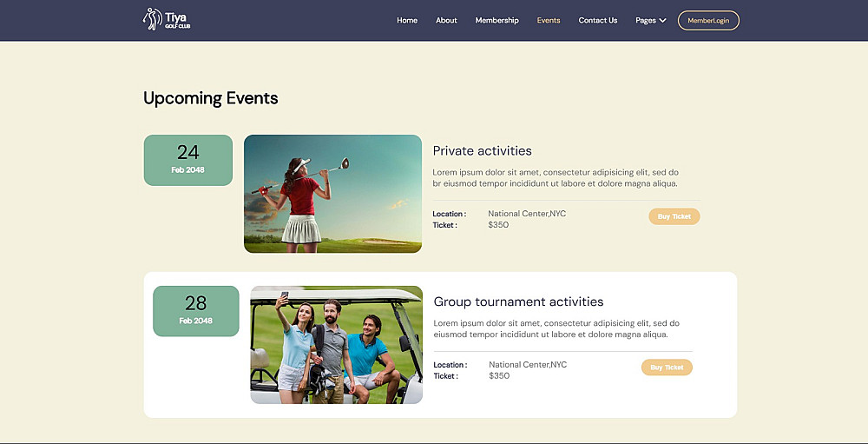The height and width of the screenshot is (444, 868).
Task: Open the Private activities event title
Action: click(482, 151)
